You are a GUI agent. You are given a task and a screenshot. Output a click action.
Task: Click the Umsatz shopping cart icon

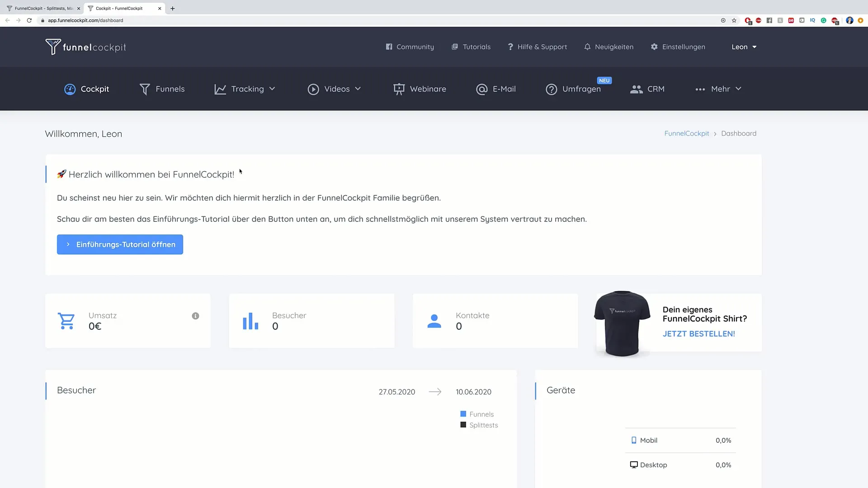click(x=66, y=321)
